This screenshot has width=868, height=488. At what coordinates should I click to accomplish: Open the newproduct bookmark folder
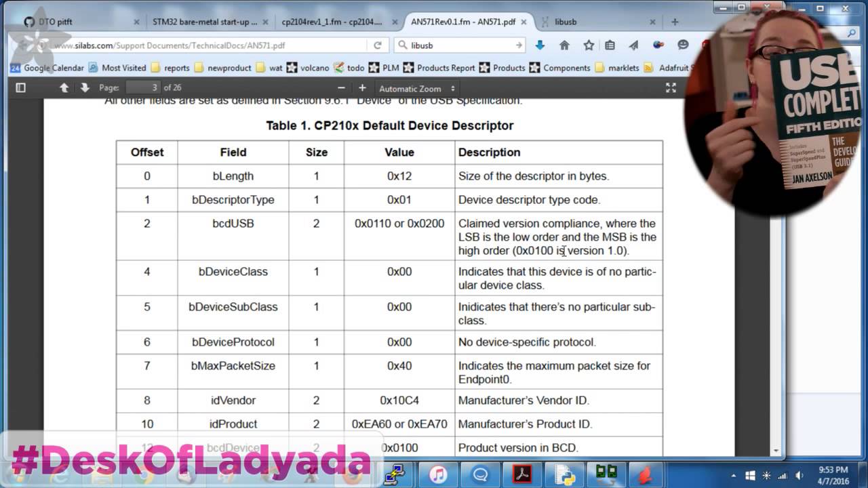[x=223, y=68]
